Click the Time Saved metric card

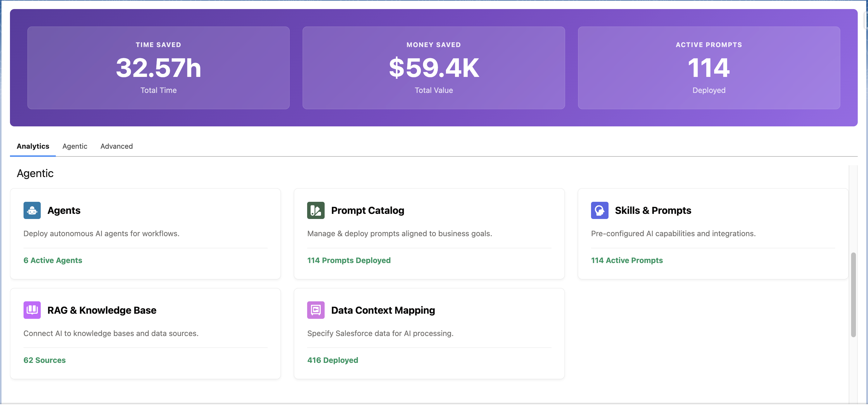click(x=158, y=68)
